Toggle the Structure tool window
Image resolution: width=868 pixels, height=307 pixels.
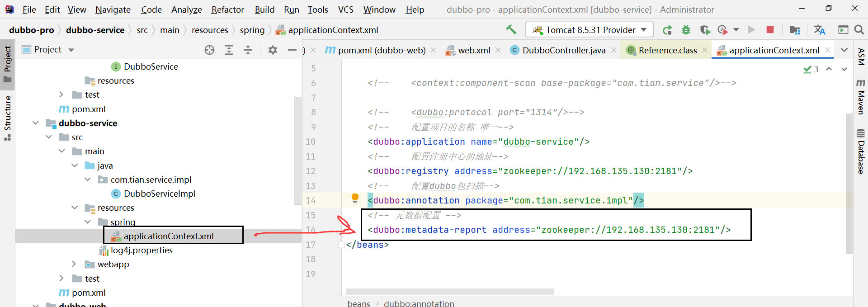point(8,118)
